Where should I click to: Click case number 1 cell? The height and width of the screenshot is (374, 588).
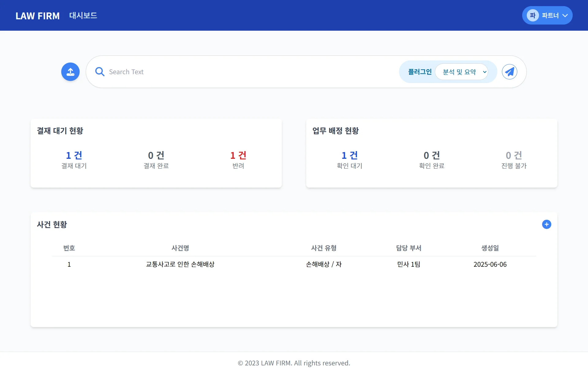pyautogui.click(x=69, y=264)
